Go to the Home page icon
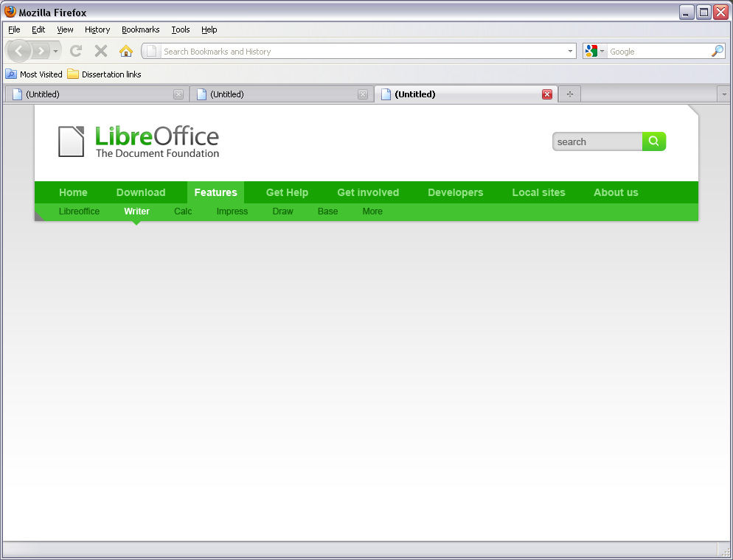 tap(126, 51)
